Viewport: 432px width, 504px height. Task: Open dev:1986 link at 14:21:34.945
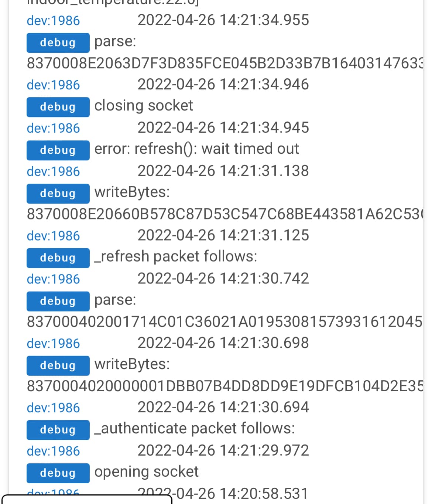(x=53, y=128)
